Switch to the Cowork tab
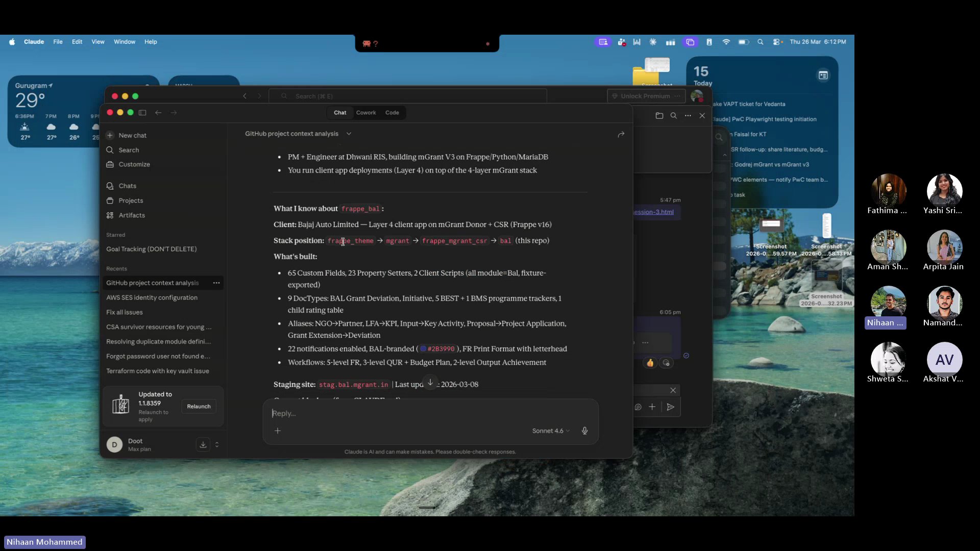The width and height of the screenshot is (980, 551). 365,112
